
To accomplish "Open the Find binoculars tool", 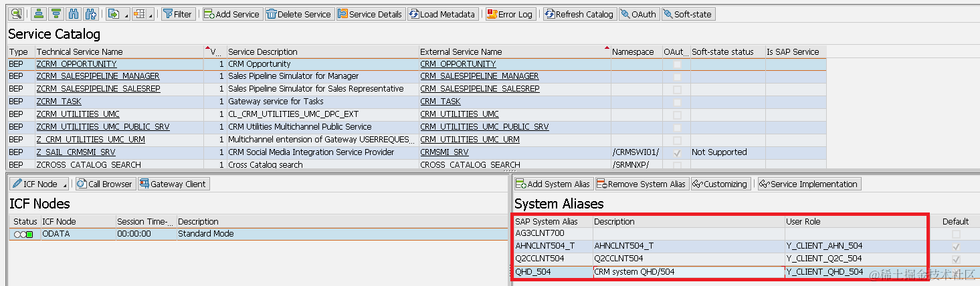I will point(74,13).
